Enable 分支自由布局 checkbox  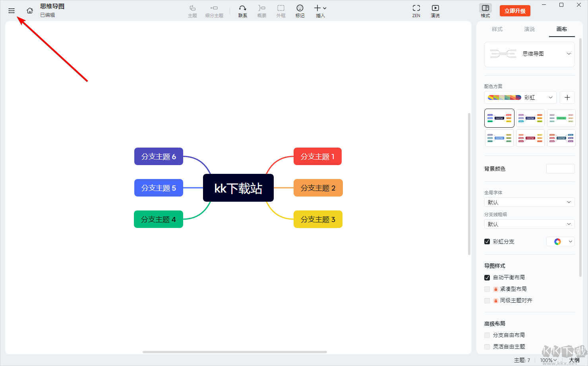pyautogui.click(x=487, y=335)
